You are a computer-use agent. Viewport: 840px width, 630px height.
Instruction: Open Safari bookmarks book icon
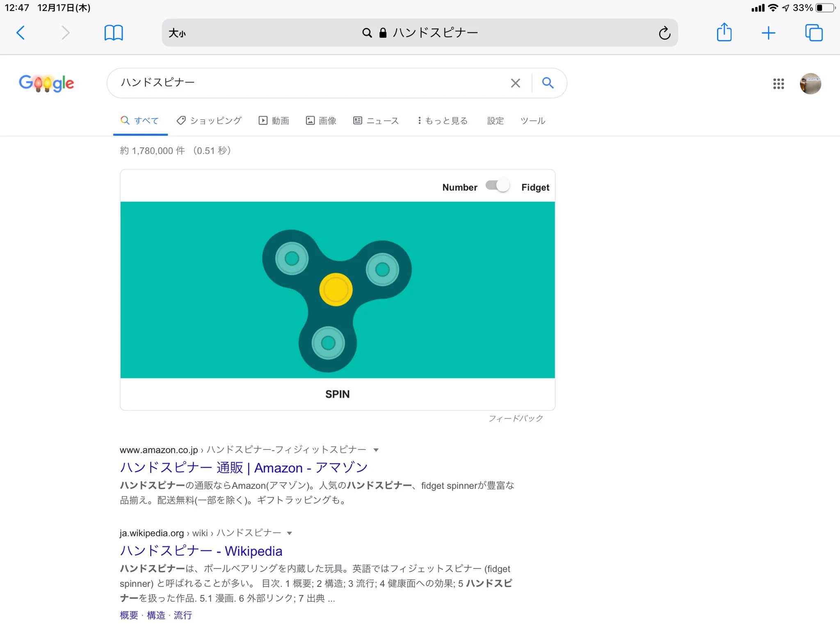click(114, 33)
